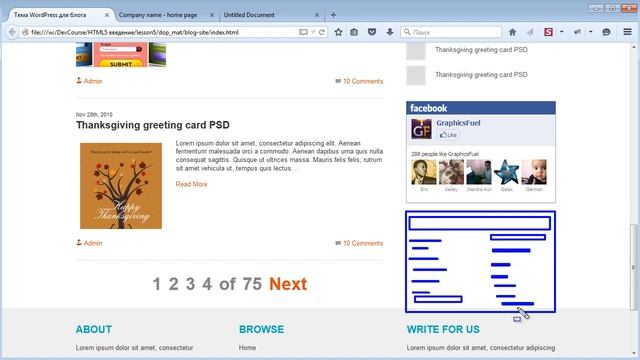This screenshot has height=360, width=640.
Task: Click Home link under Browse
Action: coord(247,348)
